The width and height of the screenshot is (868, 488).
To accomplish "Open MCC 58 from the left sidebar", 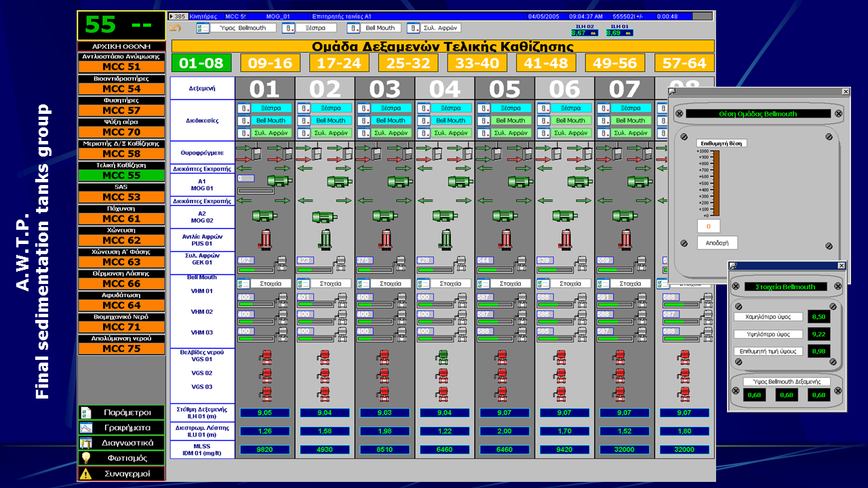I will point(121,154).
